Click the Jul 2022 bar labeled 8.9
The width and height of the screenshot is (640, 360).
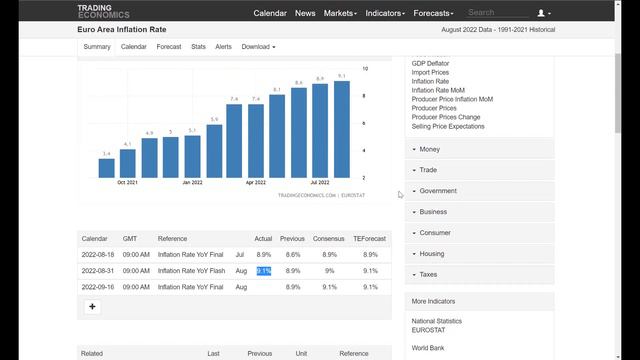coord(320,131)
